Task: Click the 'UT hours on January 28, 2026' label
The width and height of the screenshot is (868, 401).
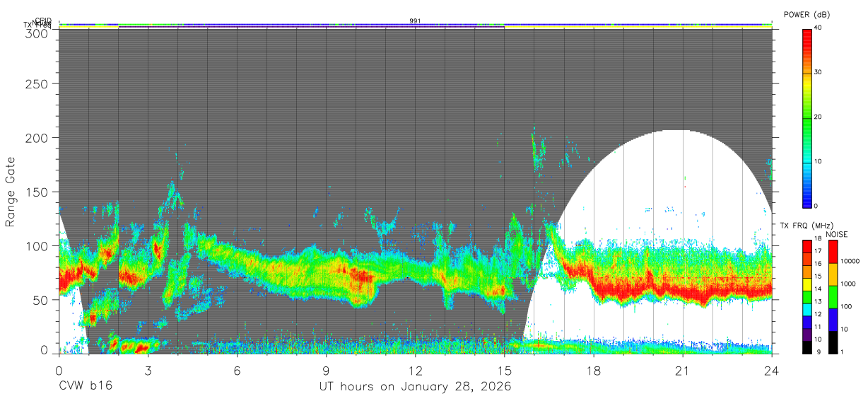Action: point(415,387)
